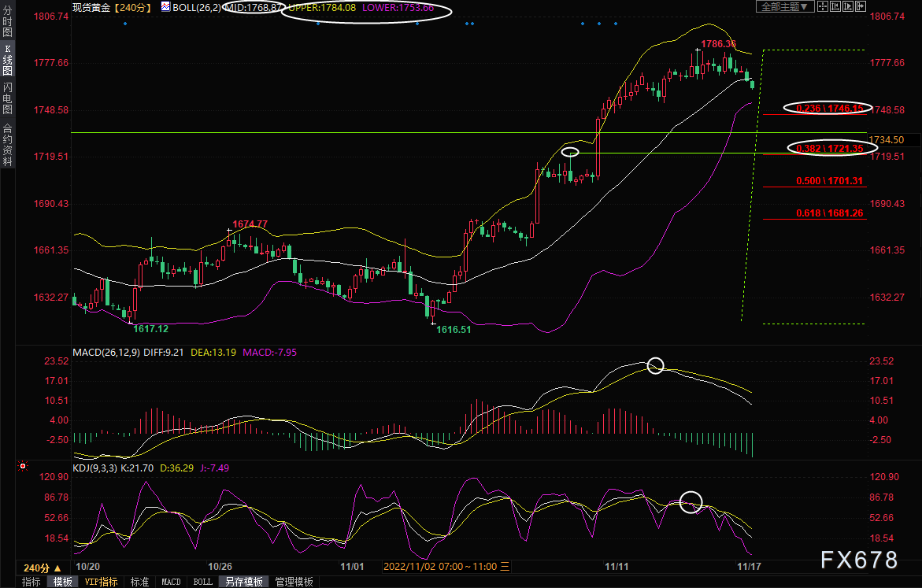Apply the MACD template button
The width and height of the screenshot is (922, 588).
[171, 582]
